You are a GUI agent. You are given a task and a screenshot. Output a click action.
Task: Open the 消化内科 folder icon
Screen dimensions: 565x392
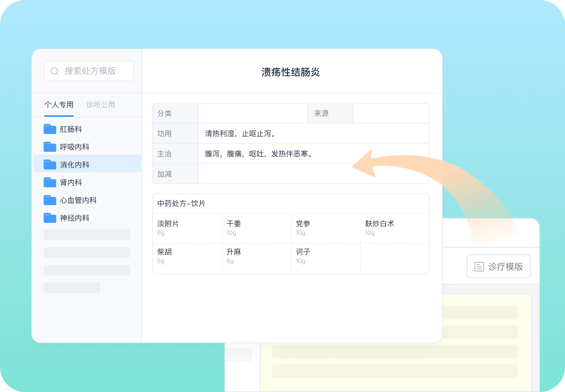(50, 164)
